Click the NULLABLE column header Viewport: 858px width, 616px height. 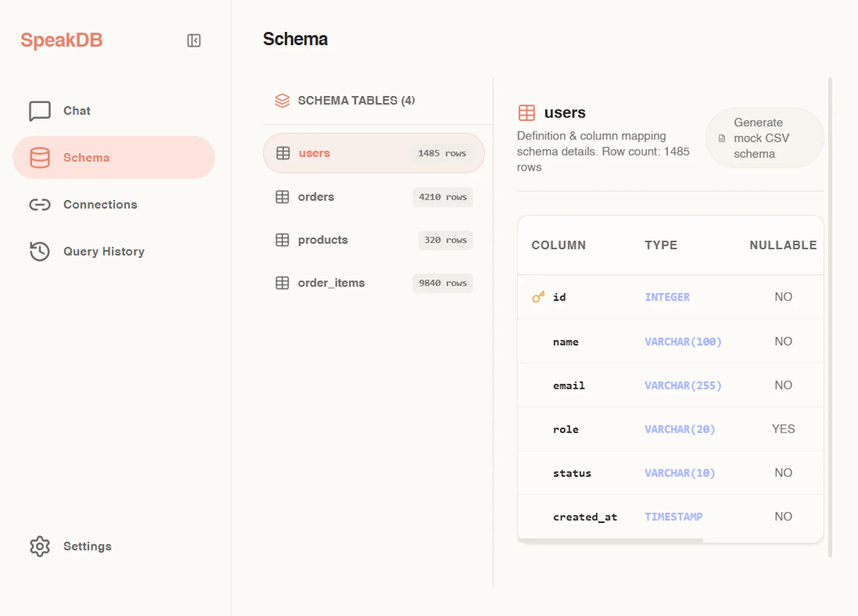tap(783, 245)
